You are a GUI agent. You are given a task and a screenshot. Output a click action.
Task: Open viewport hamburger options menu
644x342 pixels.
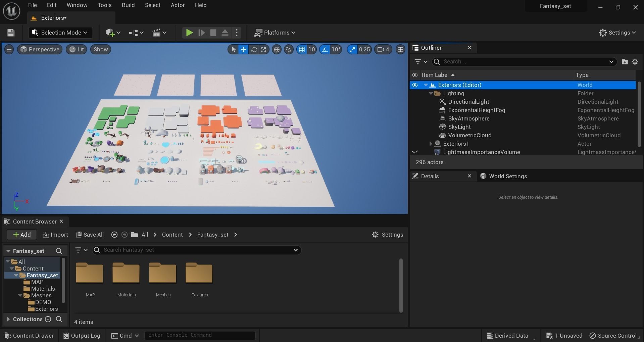tap(9, 50)
